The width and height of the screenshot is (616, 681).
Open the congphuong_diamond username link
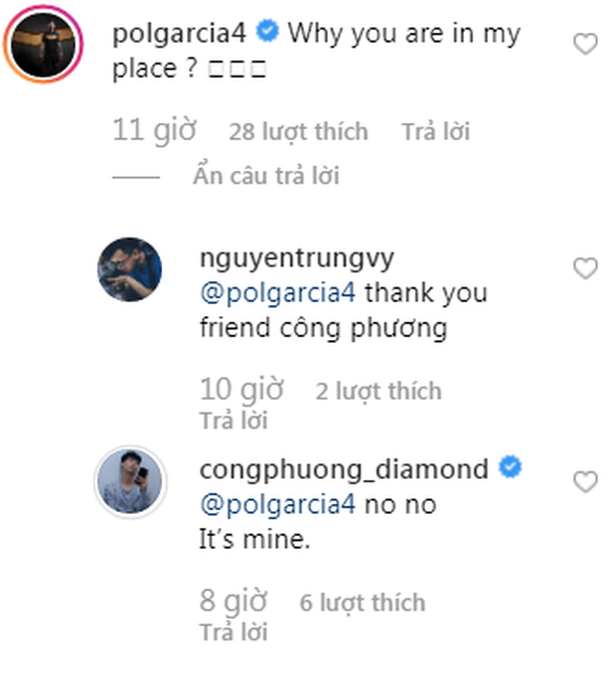(x=345, y=468)
